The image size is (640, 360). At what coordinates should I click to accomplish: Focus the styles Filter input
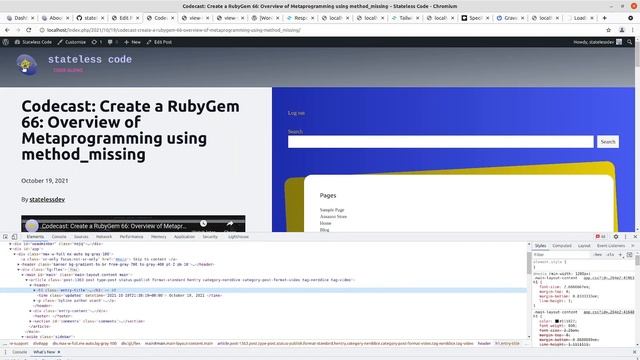[561, 255]
